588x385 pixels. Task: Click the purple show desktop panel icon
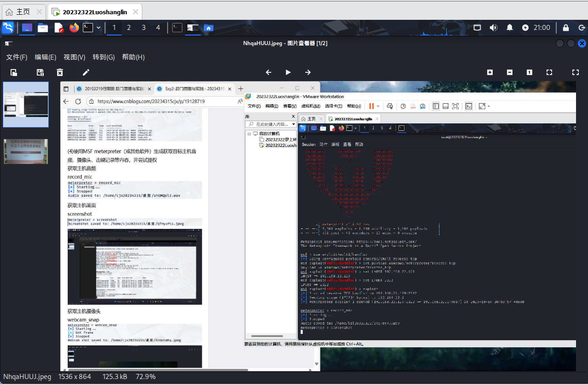pyautogui.click(x=27, y=28)
